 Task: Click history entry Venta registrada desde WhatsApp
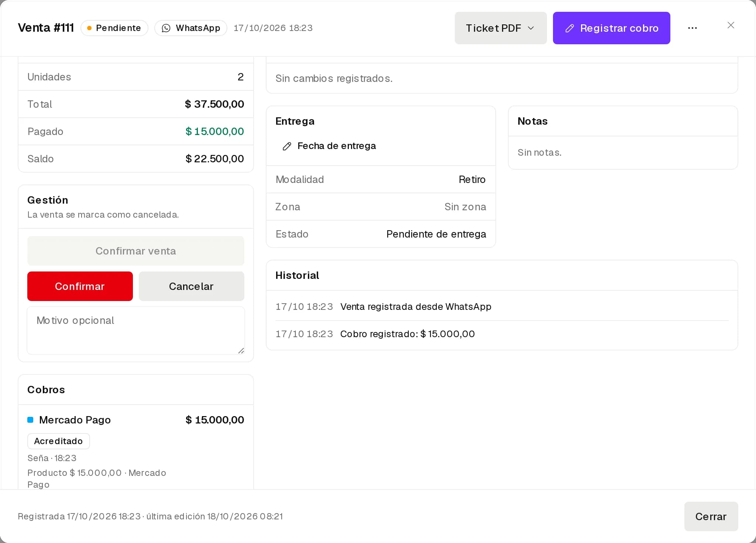point(416,307)
